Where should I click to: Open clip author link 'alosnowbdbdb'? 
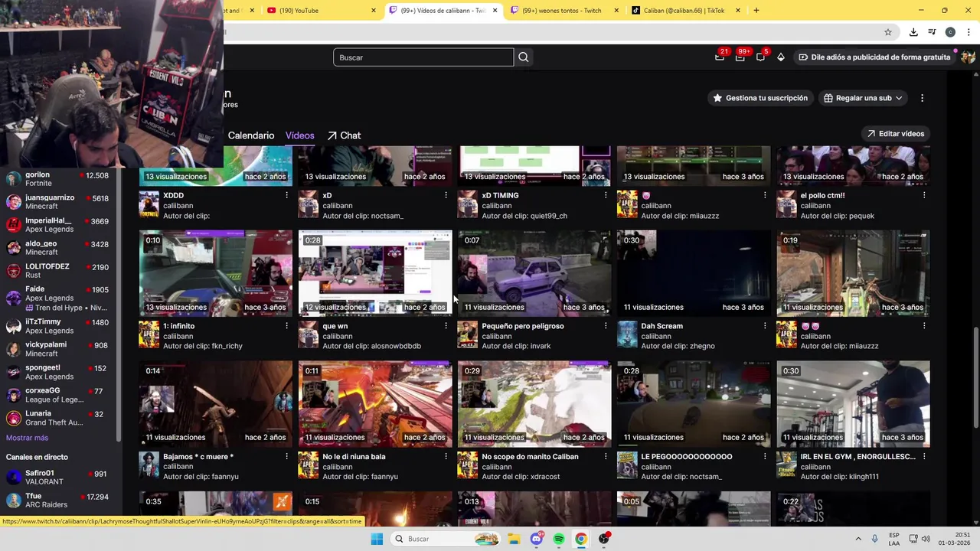coord(396,346)
